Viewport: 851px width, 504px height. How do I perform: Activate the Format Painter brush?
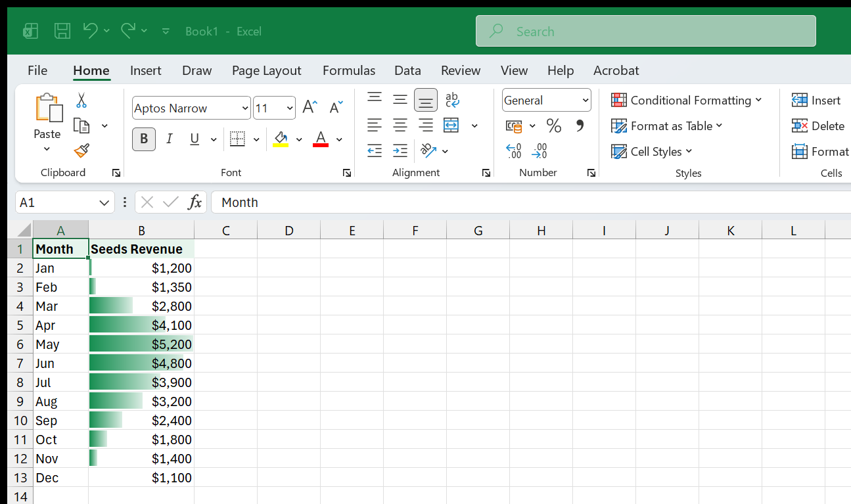click(81, 151)
